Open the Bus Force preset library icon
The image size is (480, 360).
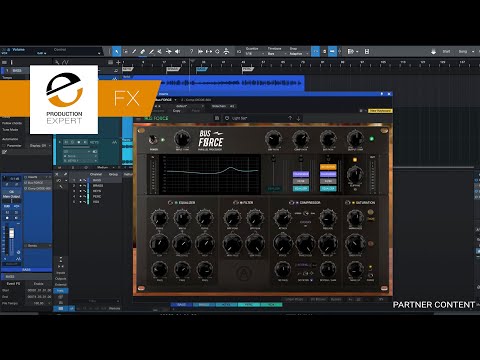click(217, 118)
